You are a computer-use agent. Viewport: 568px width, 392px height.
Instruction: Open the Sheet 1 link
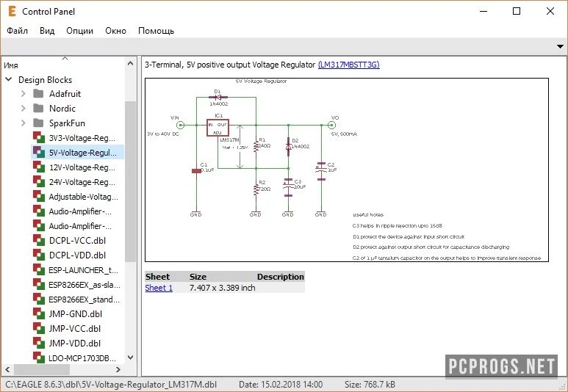pyautogui.click(x=159, y=288)
